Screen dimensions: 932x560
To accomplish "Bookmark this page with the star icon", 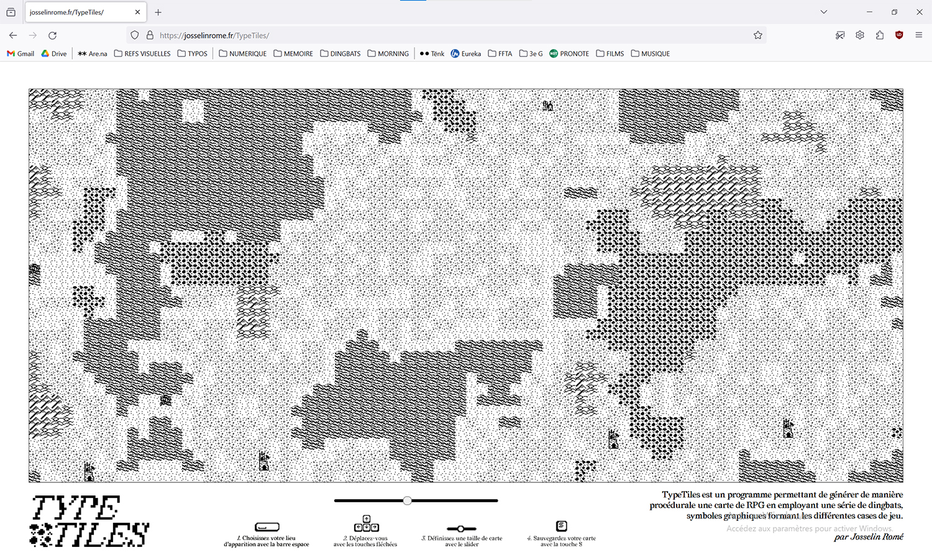I will click(x=757, y=35).
